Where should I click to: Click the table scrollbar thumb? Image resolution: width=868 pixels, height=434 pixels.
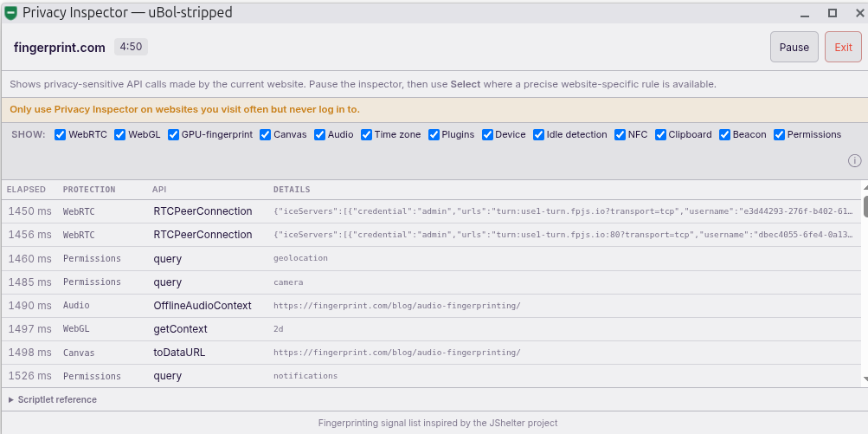click(x=865, y=207)
